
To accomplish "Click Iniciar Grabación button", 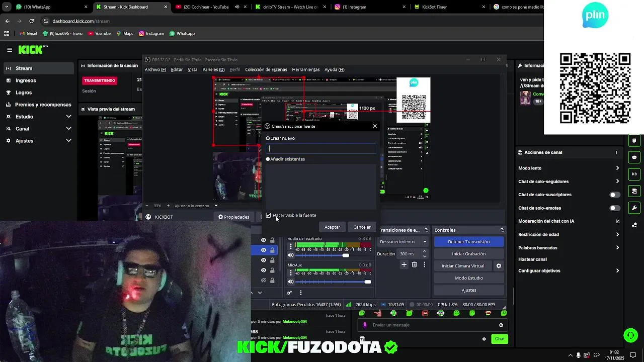I will coord(468,254).
